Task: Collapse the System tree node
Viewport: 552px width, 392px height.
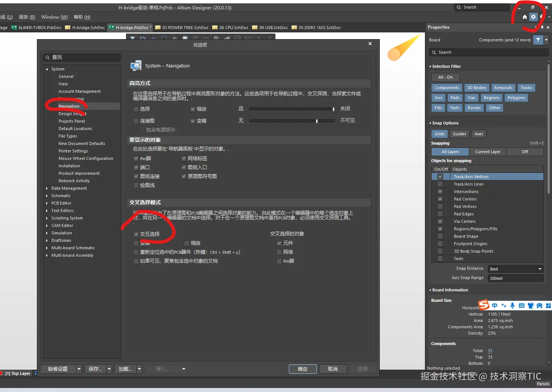Action: pos(47,69)
